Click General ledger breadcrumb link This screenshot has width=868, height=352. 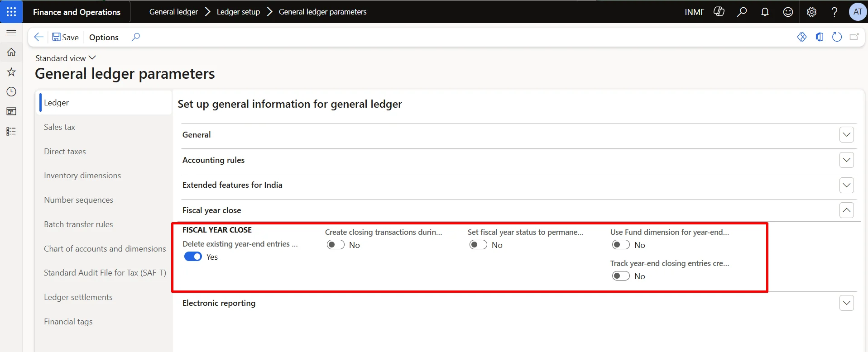tap(173, 12)
